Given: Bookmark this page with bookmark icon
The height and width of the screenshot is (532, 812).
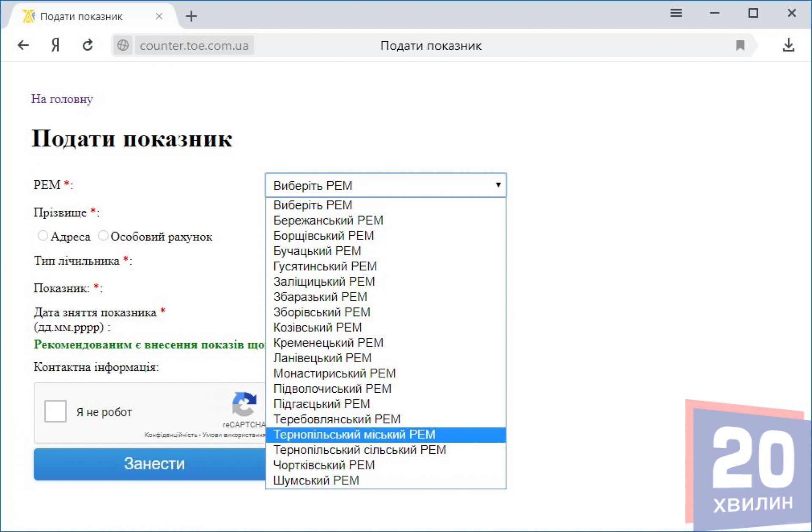Looking at the screenshot, I should tap(740, 45).
